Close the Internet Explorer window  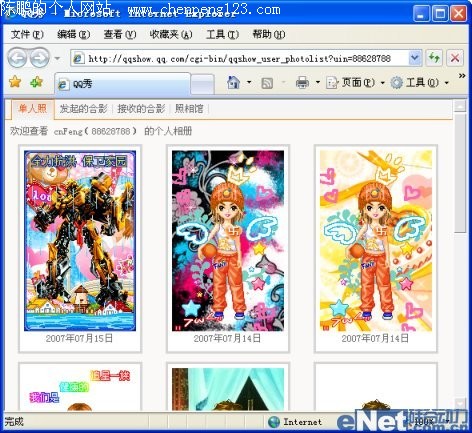point(458,14)
